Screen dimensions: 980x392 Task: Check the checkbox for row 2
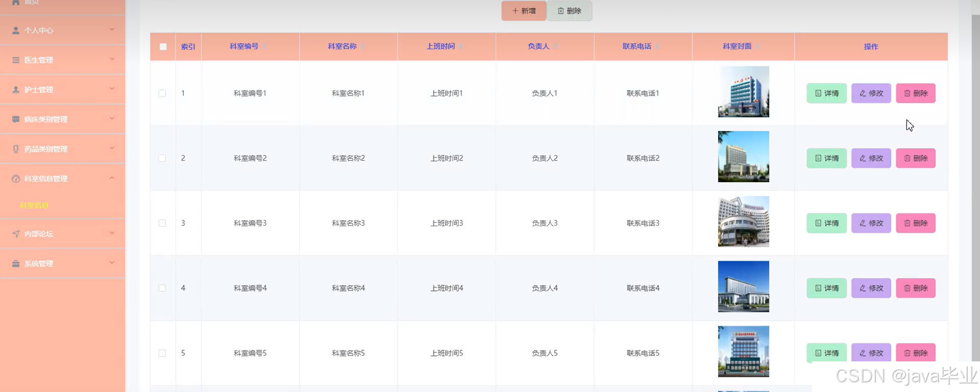pos(162,158)
